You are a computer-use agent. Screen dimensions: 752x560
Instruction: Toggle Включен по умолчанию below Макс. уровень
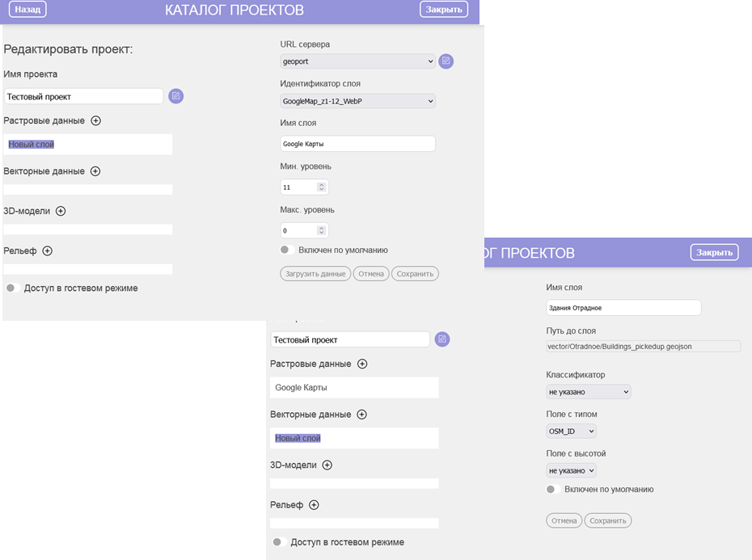pyautogui.click(x=286, y=250)
